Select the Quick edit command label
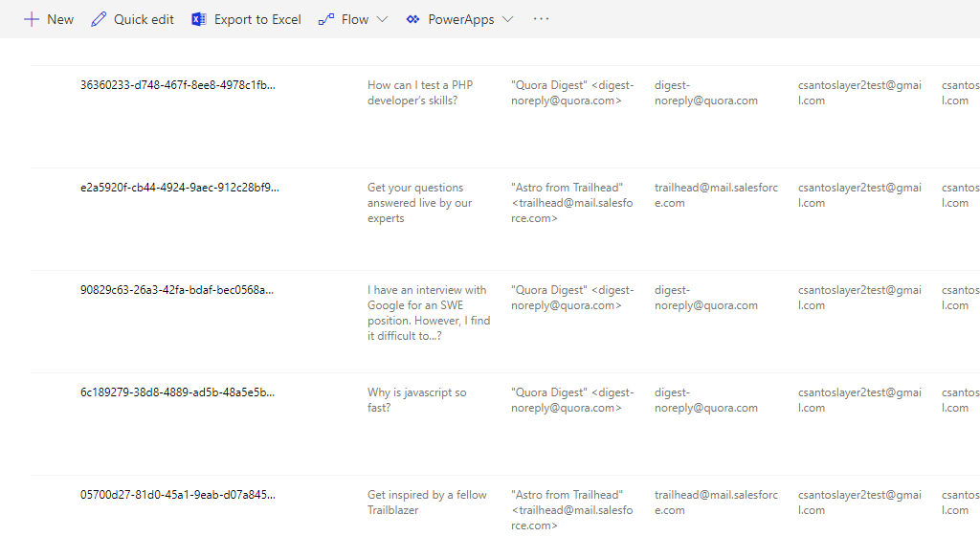The image size is (980, 537). click(x=144, y=19)
